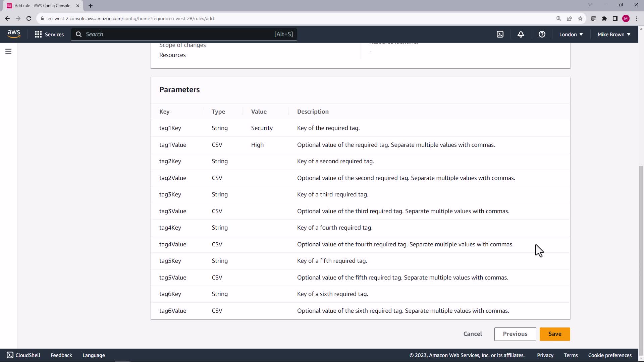Open the help question mark icon

pos(542,34)
